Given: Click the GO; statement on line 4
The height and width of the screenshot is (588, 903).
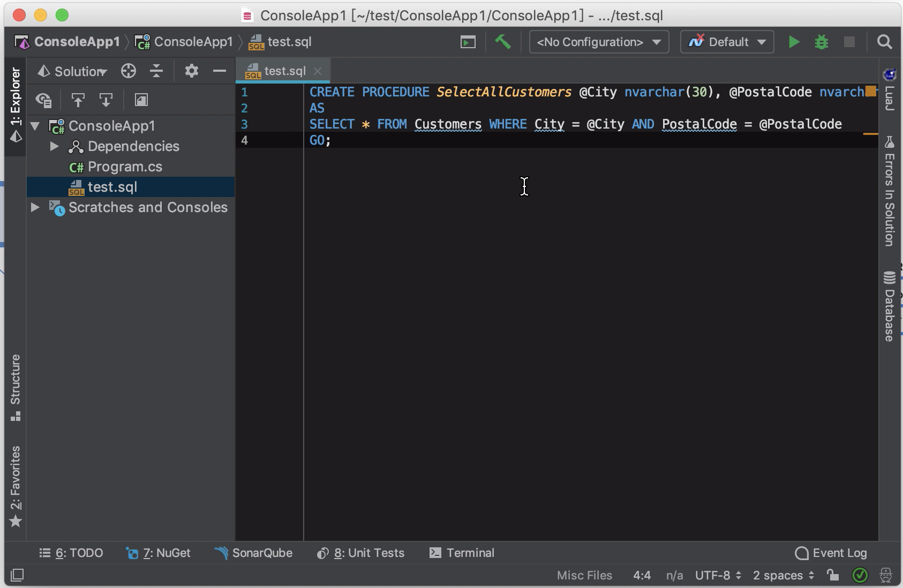Looking at the screenshot, I should click(x=320, y=140).
